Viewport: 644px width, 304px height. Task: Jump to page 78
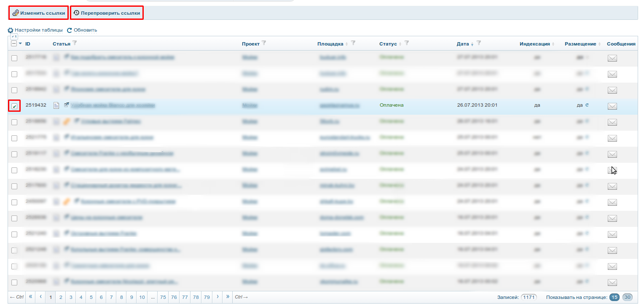[x=196, y=297]
